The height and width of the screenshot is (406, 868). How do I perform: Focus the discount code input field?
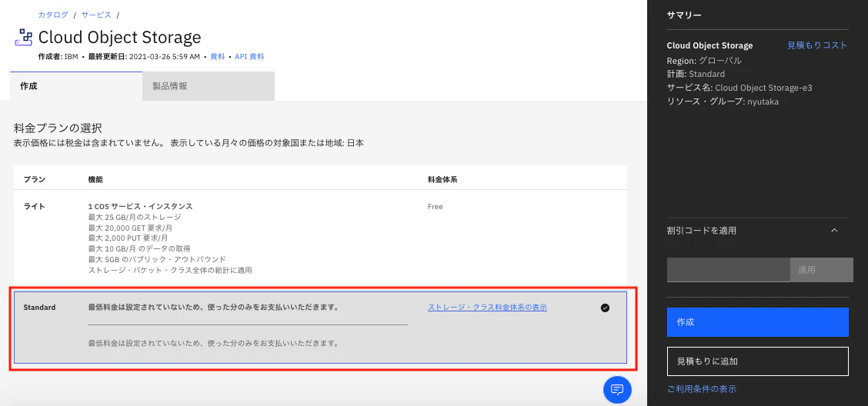coord(729,270)
